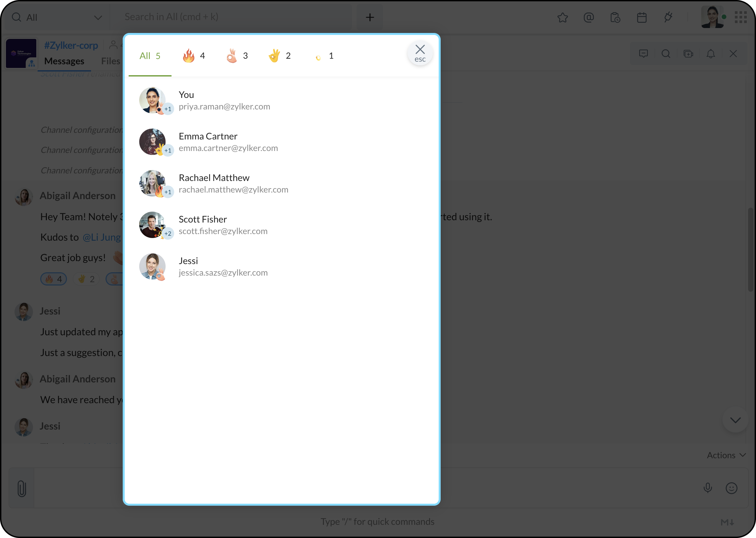This screenshot has height=538, width=756.
Task: Click the microphone voice message icon
Action: (708, 488)
